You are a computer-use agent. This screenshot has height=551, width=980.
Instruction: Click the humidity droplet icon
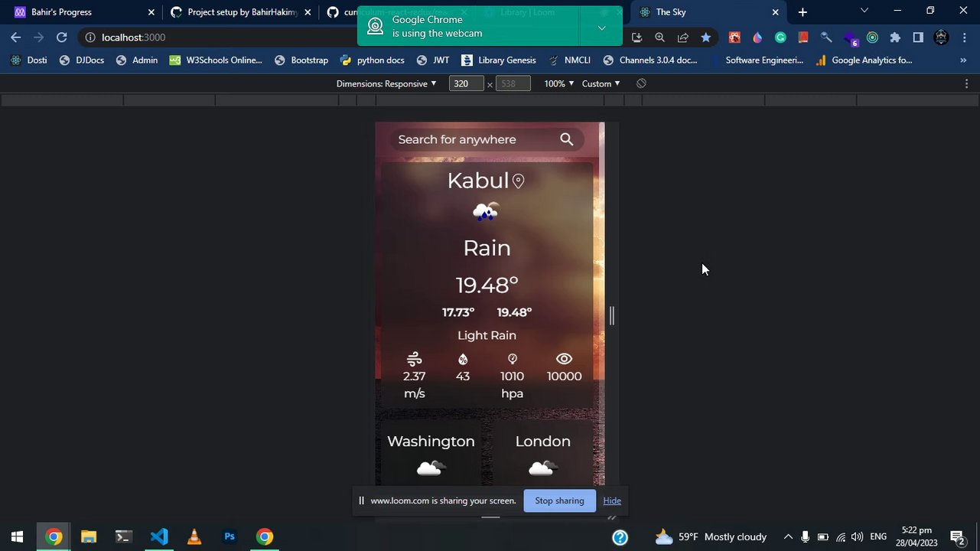pos(462,359)
